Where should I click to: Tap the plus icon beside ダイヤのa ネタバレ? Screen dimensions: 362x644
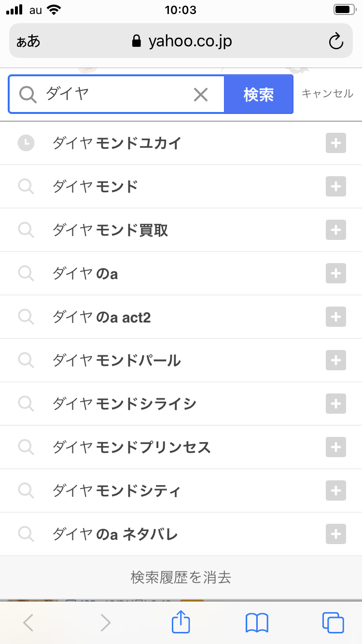336,534
